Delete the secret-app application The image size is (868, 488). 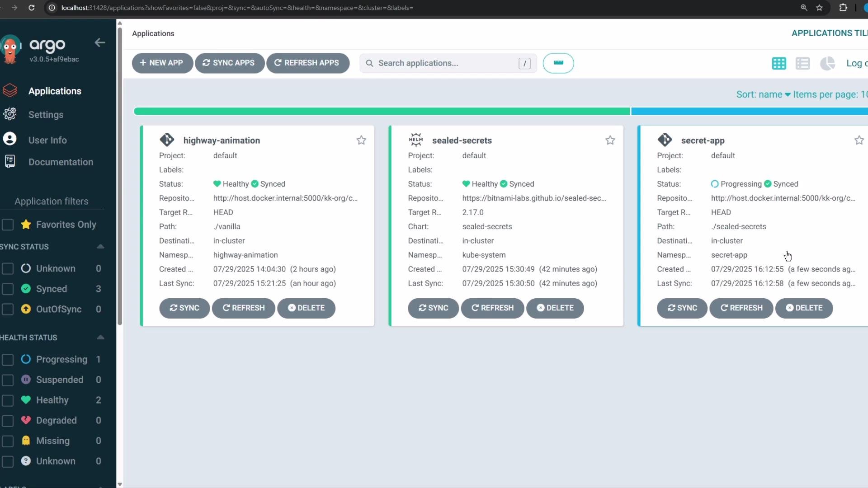(x=804, y=308)
